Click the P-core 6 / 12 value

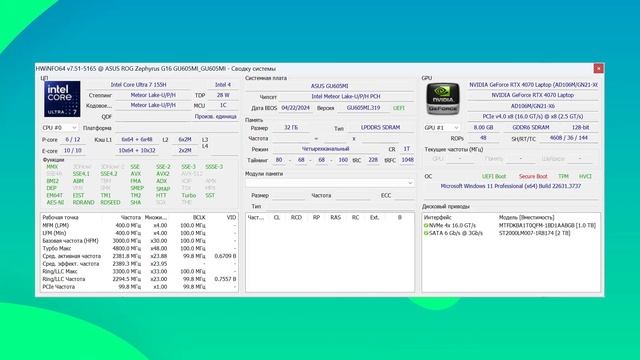[73, 140]
